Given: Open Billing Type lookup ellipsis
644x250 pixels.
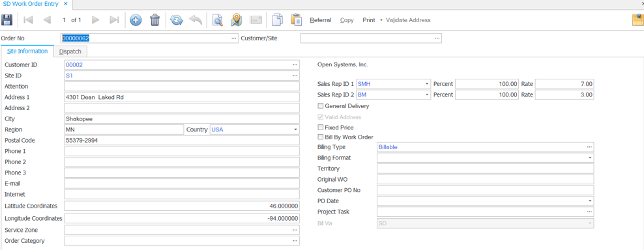Looking at the screenshot, I should [x=589, y=147].
